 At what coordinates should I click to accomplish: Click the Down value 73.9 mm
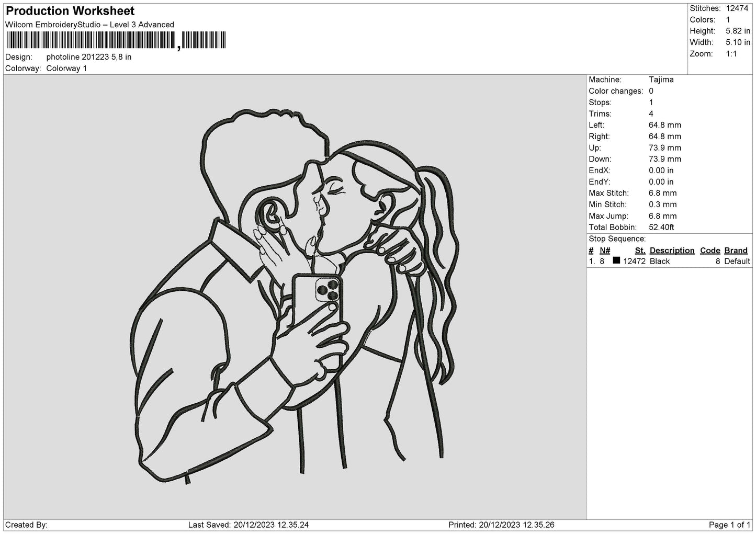tap(664, 159)
